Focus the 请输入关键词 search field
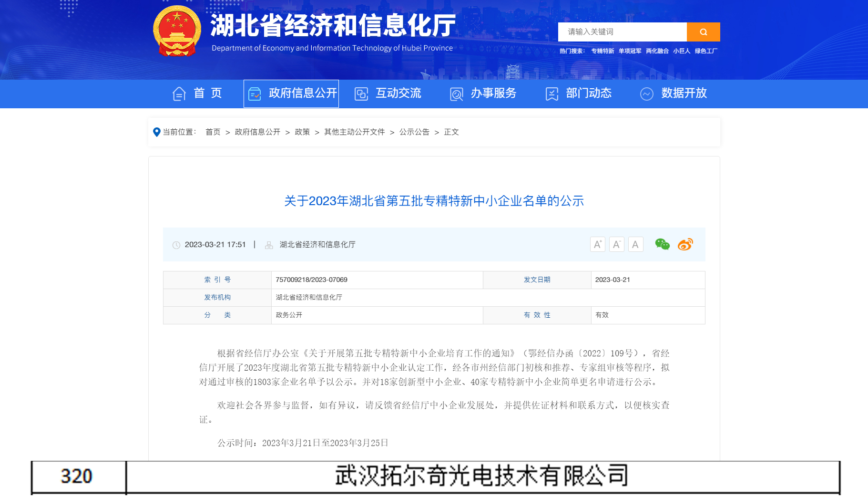Screen dimensions: 868x499 point(623,32)
